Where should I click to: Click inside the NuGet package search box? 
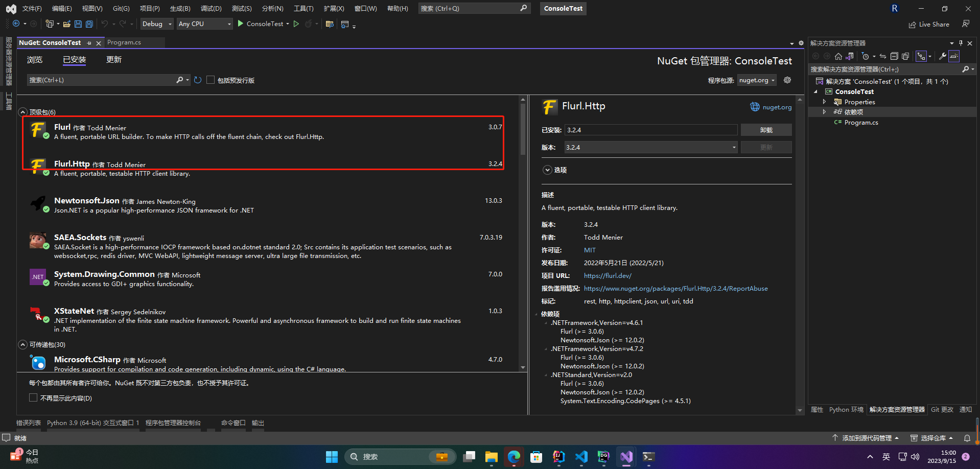(102, 80)
